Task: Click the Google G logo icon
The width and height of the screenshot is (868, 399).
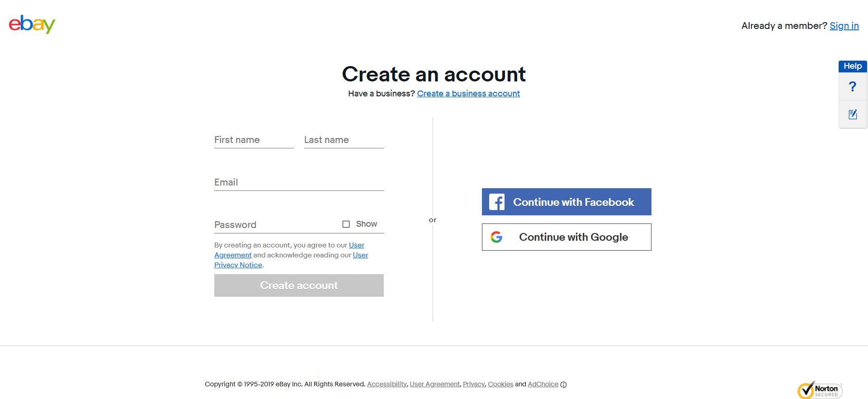Action: 496,237
